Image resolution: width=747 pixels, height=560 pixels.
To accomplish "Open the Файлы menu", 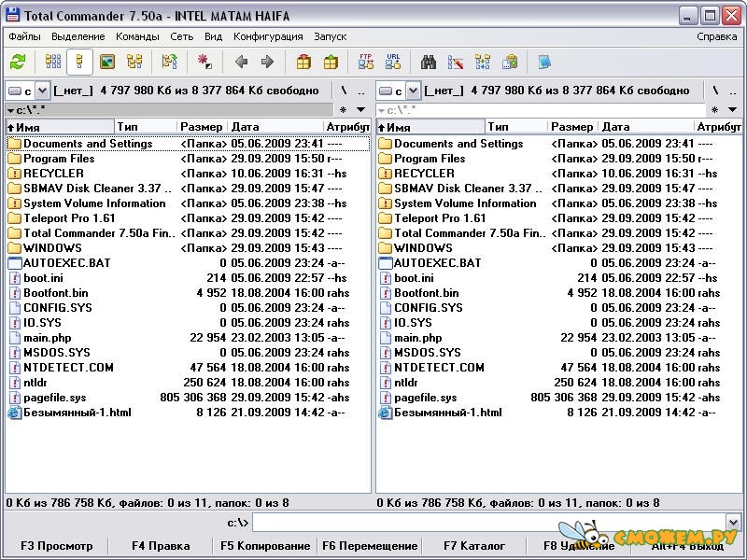I will coord(25,36).
